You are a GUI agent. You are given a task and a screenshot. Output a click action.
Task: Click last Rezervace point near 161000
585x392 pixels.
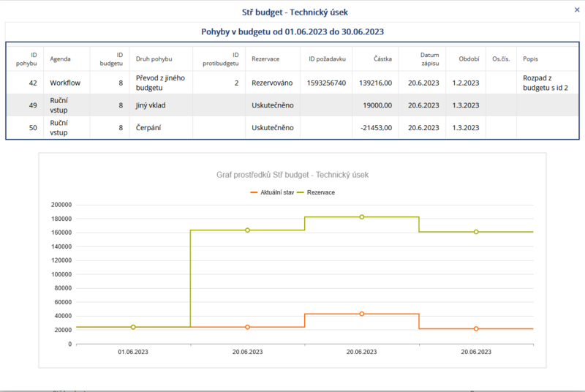coord(476,232)
